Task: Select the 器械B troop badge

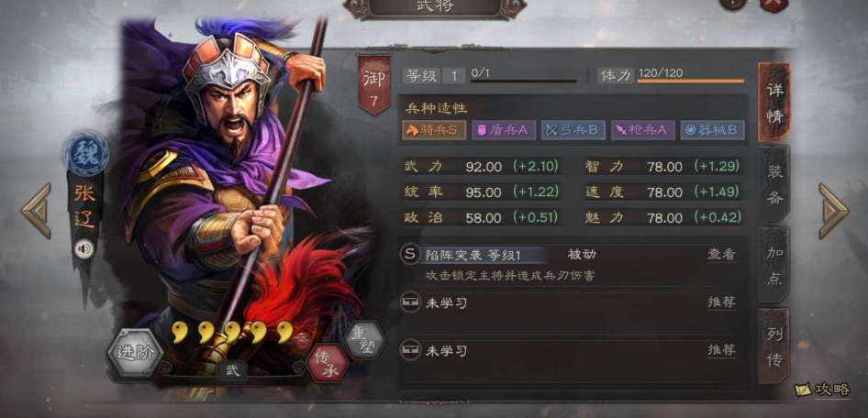Action: click(712, 130)
